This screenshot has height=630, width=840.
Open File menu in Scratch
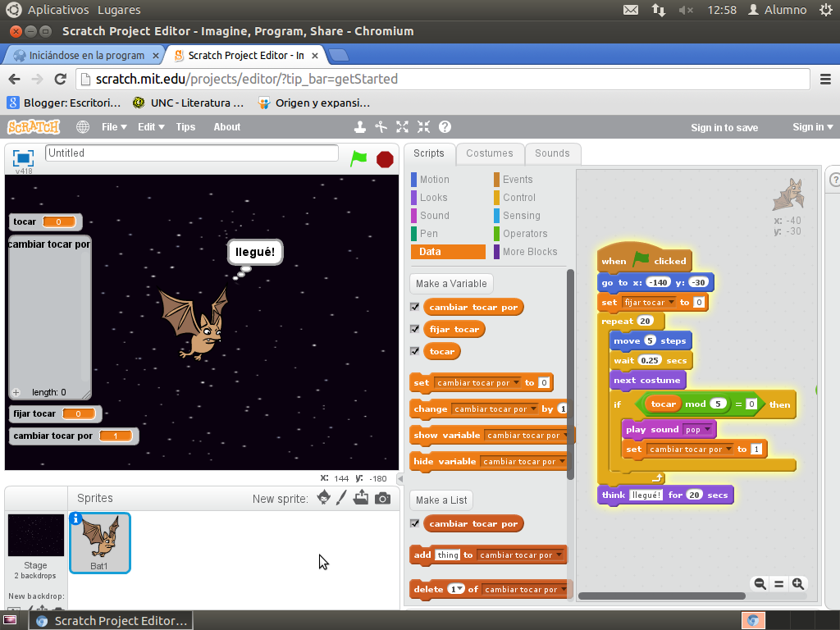tap(114, 127)
